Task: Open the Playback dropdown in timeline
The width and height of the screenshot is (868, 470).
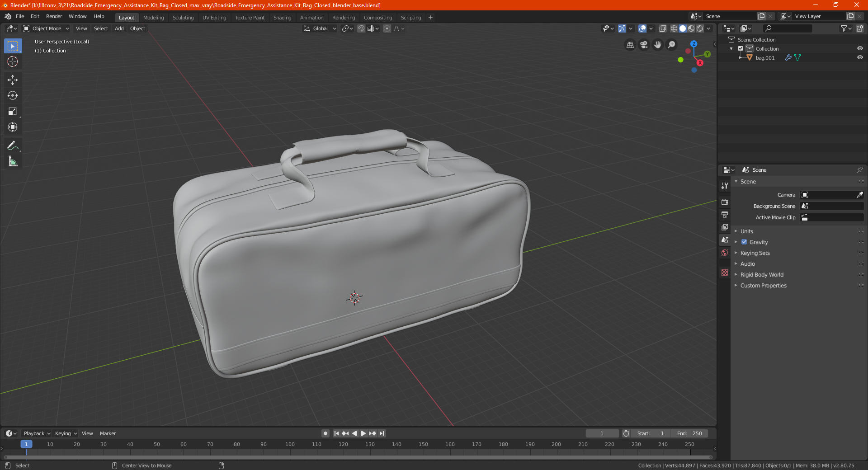Action: click(x=37, y=433)
